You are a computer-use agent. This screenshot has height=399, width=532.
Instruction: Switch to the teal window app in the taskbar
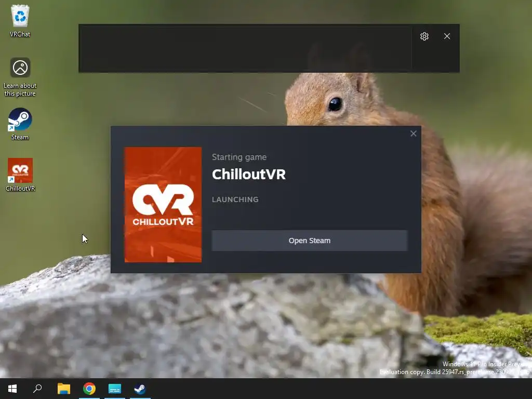click(x=115, y=389)
